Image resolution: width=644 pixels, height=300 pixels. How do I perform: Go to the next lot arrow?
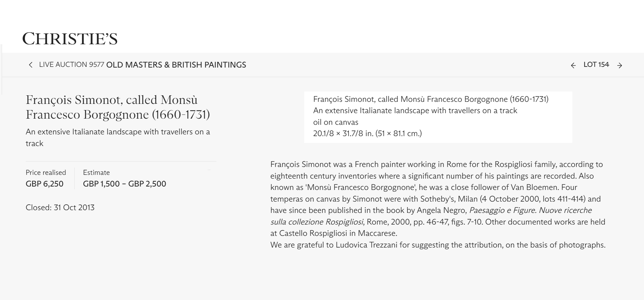pos(620,65)
